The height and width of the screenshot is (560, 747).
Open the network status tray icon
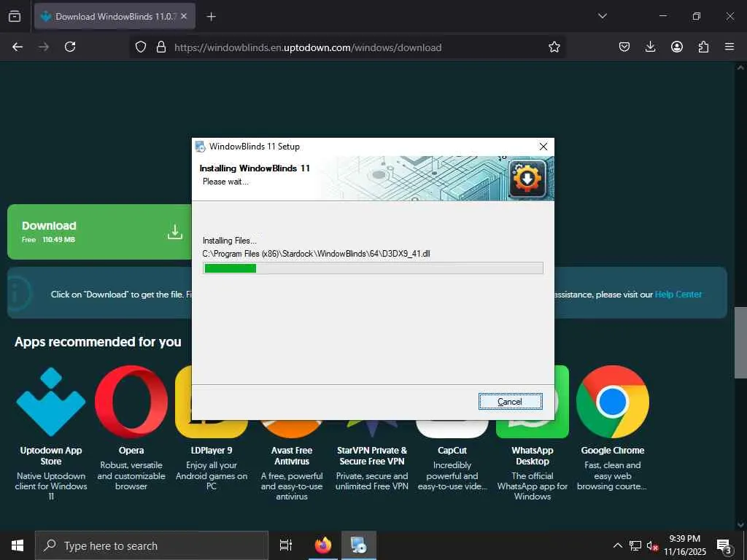[635, 545]
